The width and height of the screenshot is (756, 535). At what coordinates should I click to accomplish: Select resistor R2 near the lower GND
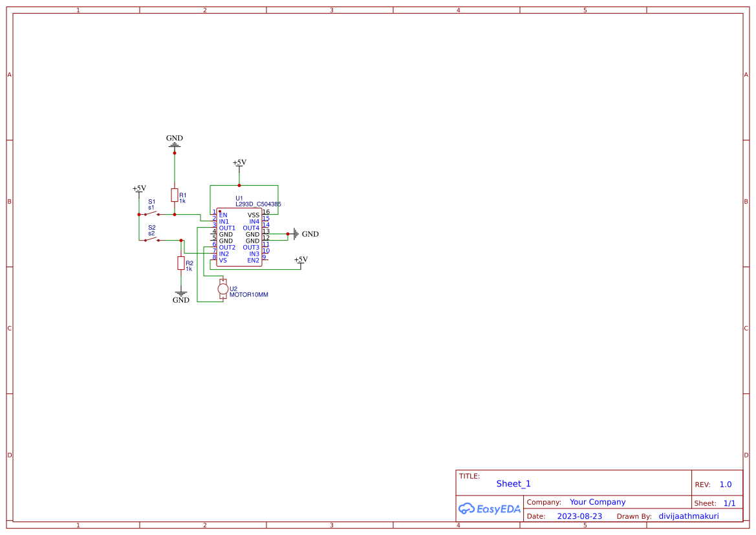(181, 263)
